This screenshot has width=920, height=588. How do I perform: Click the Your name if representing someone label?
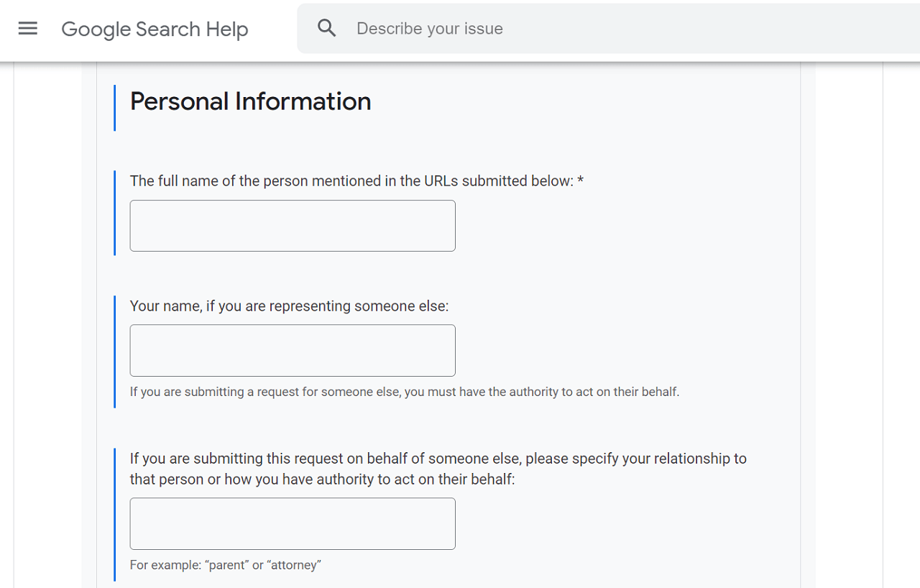(x=289, y=306)
